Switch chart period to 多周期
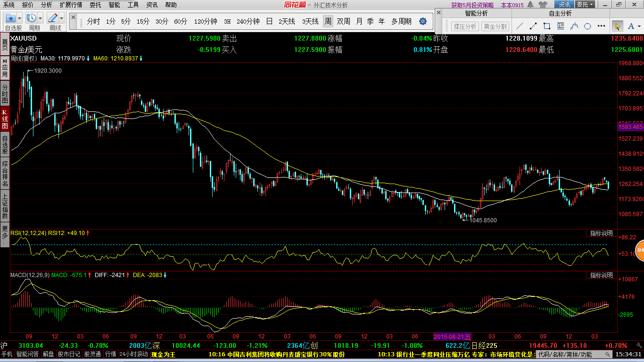This screenshot has height=362, width=644. (401, 21)
